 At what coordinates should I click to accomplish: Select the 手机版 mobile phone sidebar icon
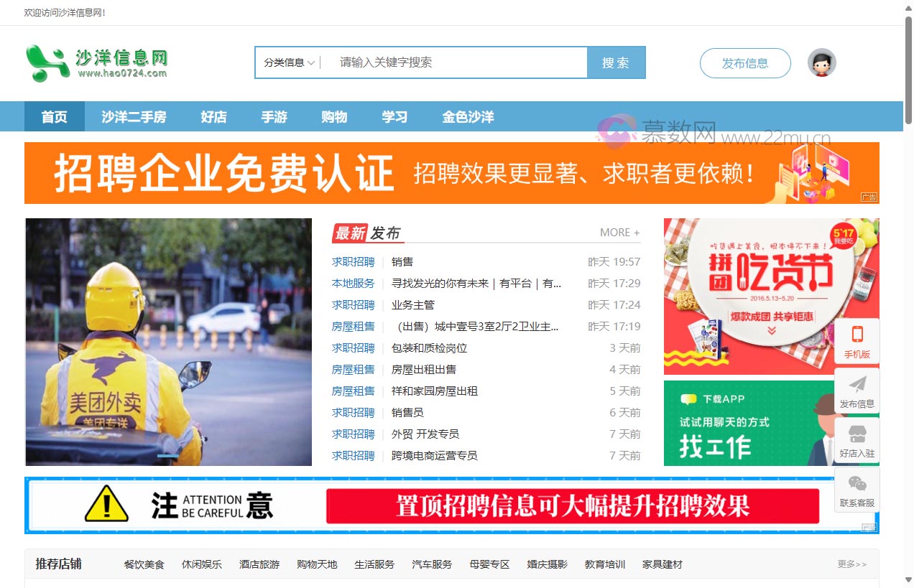tap(858, 340)
